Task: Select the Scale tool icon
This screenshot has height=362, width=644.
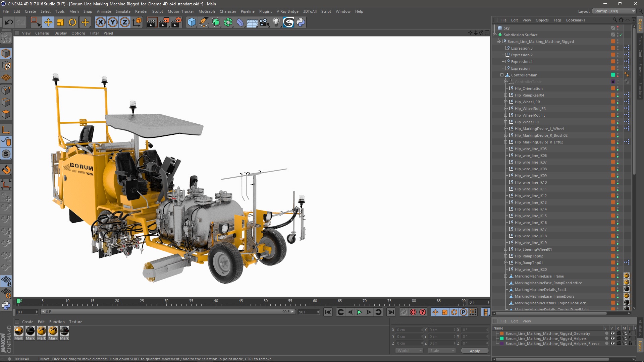Action: [x=60, y=22]
